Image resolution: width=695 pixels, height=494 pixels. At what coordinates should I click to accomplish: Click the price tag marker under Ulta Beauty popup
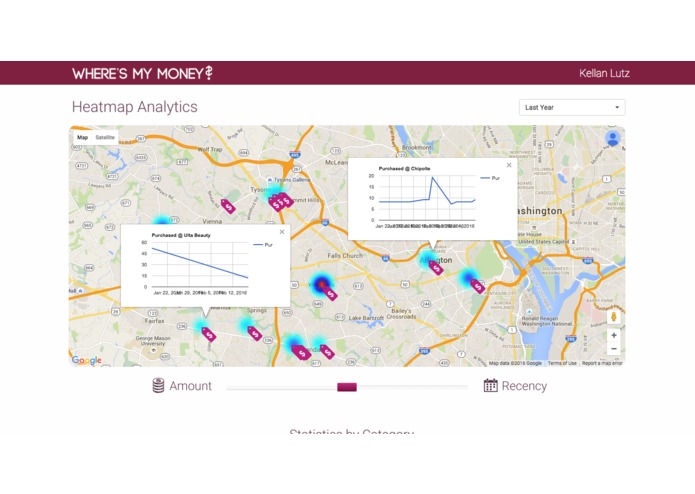(x=208, y=334)
